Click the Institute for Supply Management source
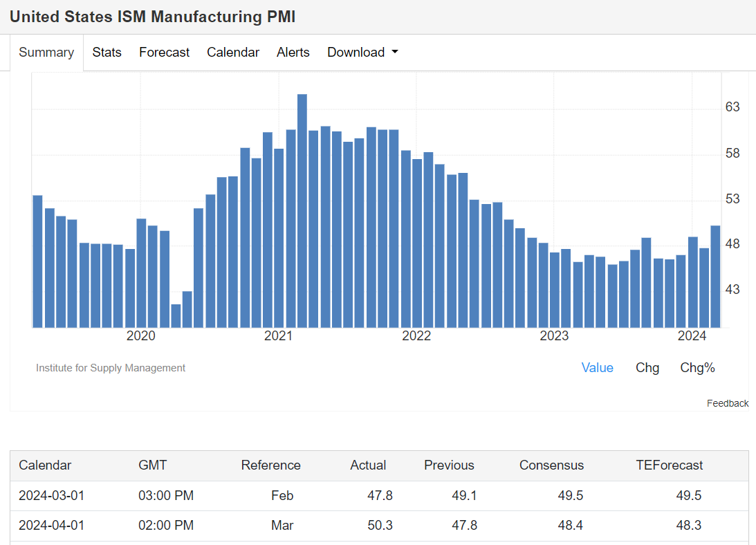Viewport: 756px width, 545px height. point(111,368)
